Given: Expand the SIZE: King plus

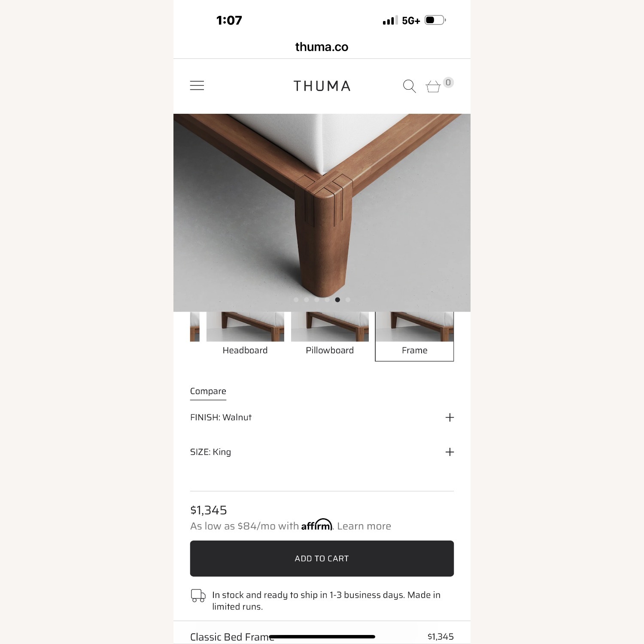Looking at the screenshot, I should coord(450,452).
